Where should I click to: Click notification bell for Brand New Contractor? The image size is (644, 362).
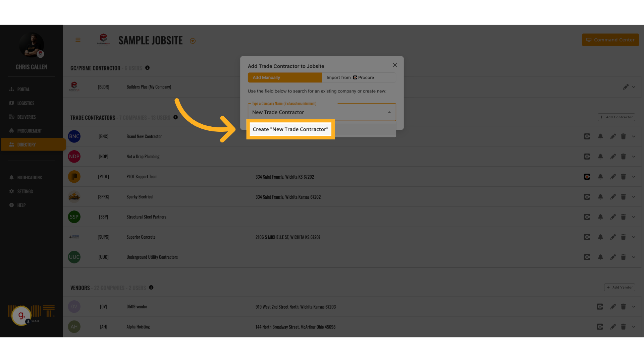(600, 136)
